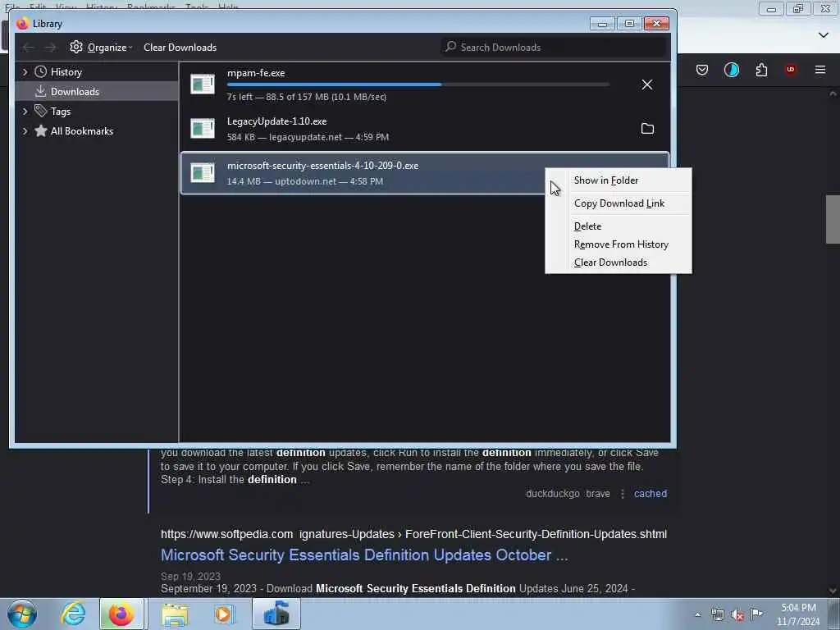Viewport: 840px width, 630px height.
Task: Click the taskbar clock showing 5:04 PM
Action: point(798,614)
